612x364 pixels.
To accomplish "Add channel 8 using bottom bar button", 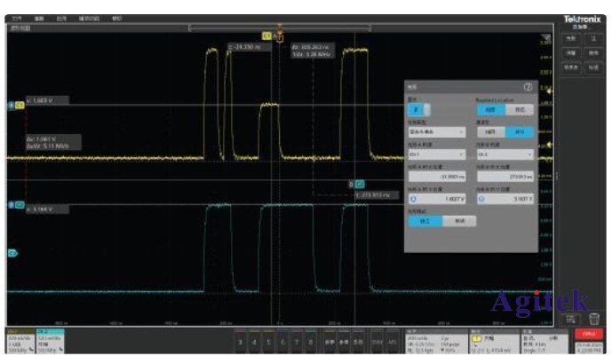I will (309, 341).
